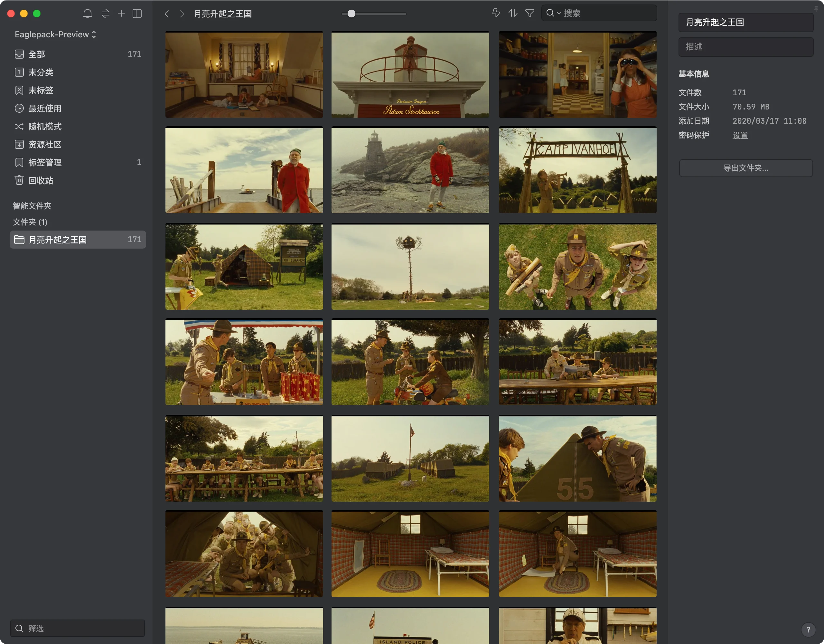The height and width of the screenshot is (644, 824).
Task: Open the scouts crowding tent entrance thumbnail
Action: point(244,554)
